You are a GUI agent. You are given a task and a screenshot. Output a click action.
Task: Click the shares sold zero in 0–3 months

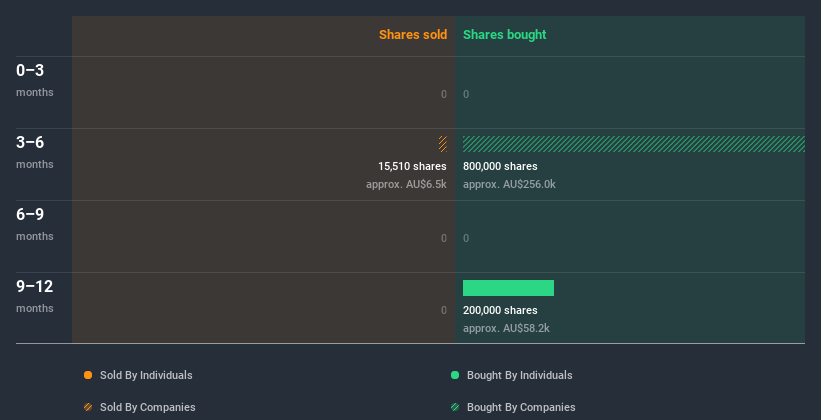(x=444, y=94)
